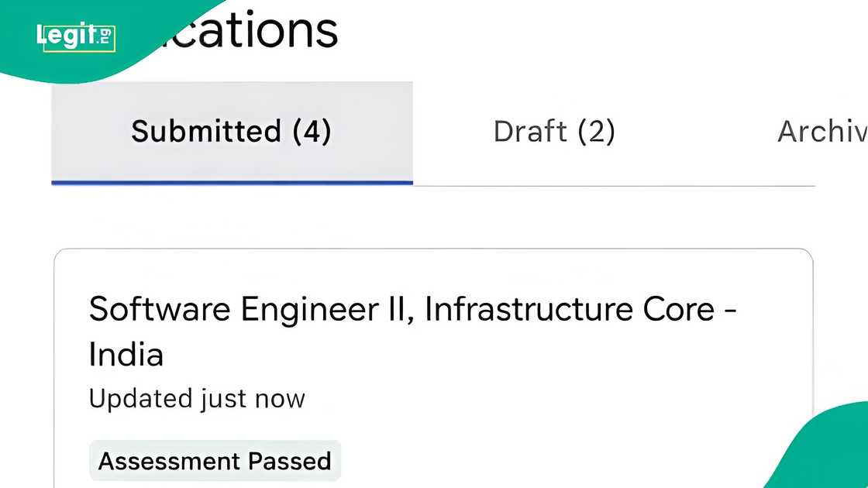Click the blue underline beneath the Submitted tab
The image size is (868, 488).
231,183
